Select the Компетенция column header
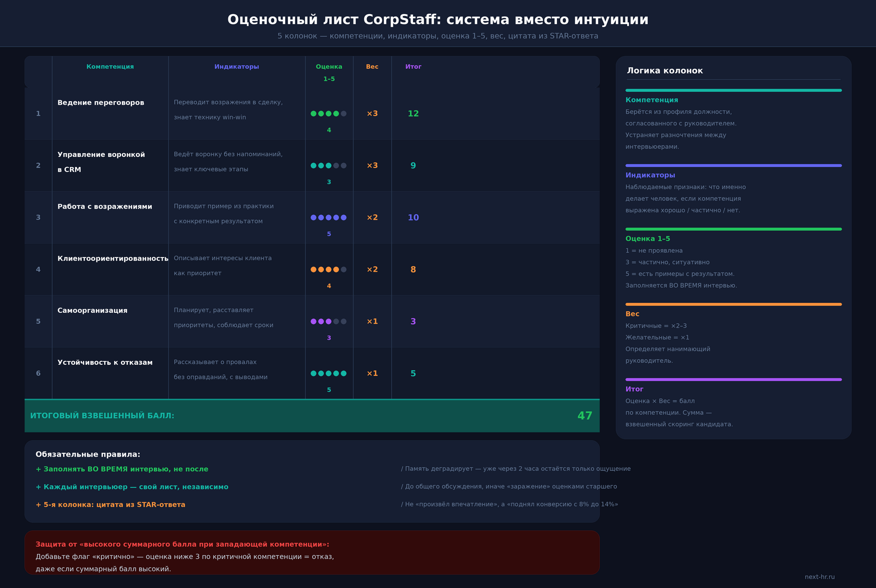The image size is (876, 588). coord(110,67)
